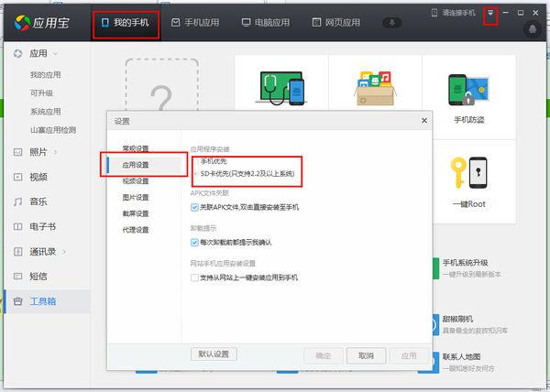Viewport: 550px width, 392px height.
Task: Click the app box package icon
Action: tap(375, 88)
